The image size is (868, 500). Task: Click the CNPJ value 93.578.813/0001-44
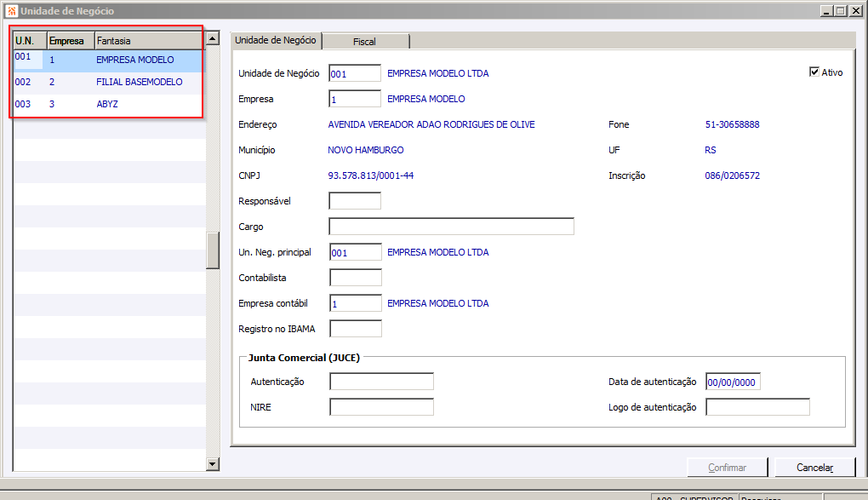[x=371, y=175]
